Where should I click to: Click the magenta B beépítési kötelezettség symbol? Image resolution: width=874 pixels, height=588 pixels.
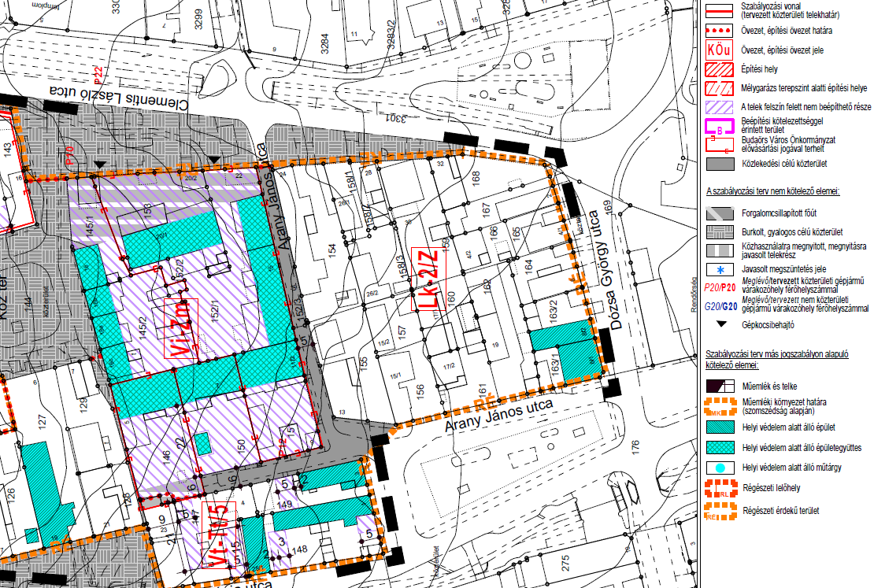(719, 127)
